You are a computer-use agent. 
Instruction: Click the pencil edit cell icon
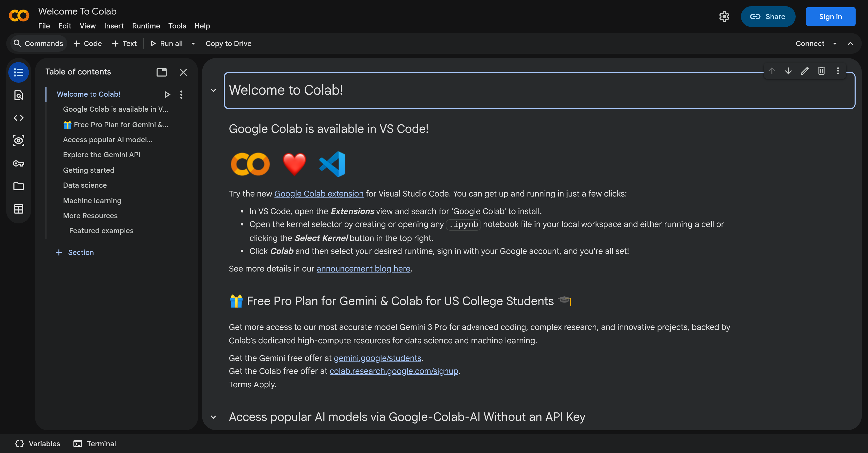[805, 71]
